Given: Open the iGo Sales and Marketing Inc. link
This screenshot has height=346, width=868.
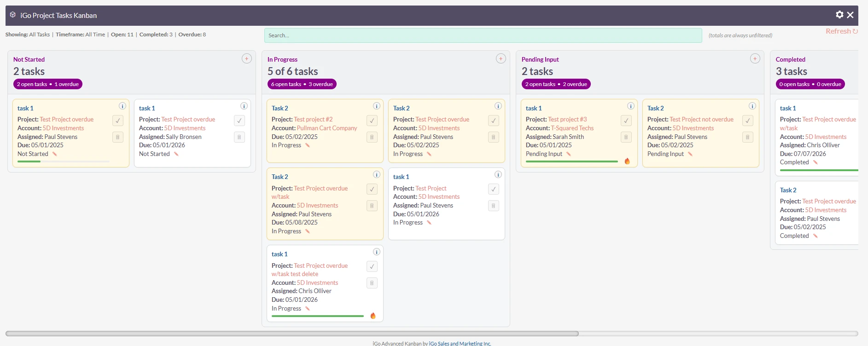Looking at the screenshot, I should pyautogui.click(x=460, y=343).
